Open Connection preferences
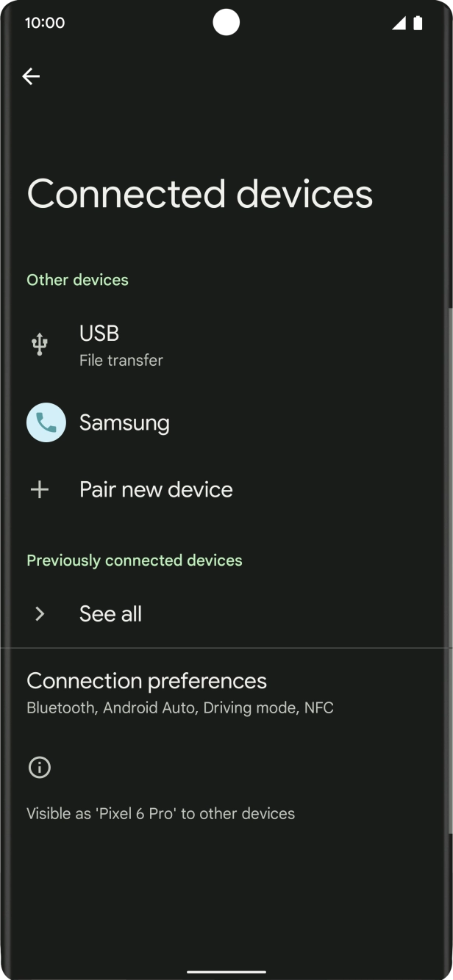 146,681
